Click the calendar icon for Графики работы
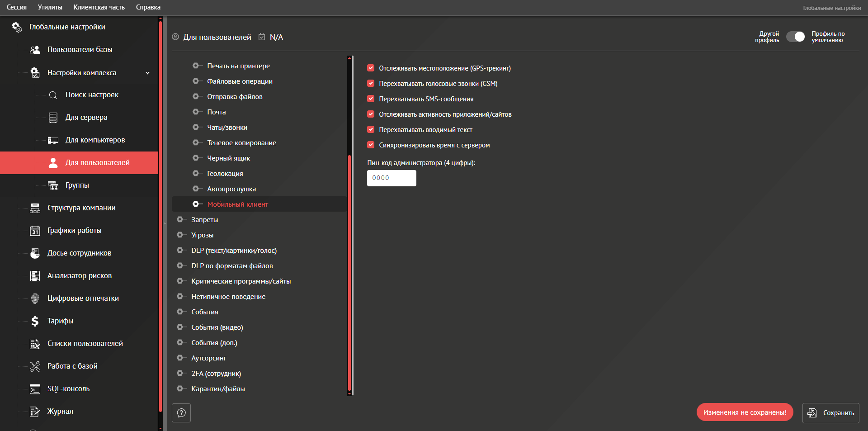Viewport: 868px width, 431px height. tap(35, 231)
